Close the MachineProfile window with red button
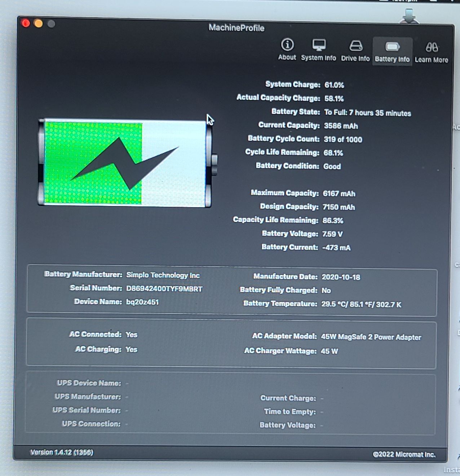The height and width of the screenshot is (476, 460). pyautogui.click(x=26, y=23)
